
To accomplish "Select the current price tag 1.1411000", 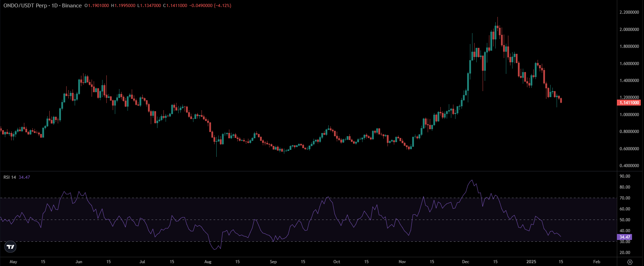I will pos(629,103).
